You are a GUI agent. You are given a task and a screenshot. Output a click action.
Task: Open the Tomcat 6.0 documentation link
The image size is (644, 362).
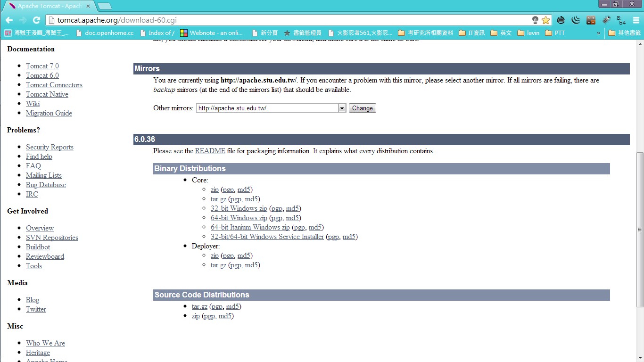coord(42,75)
